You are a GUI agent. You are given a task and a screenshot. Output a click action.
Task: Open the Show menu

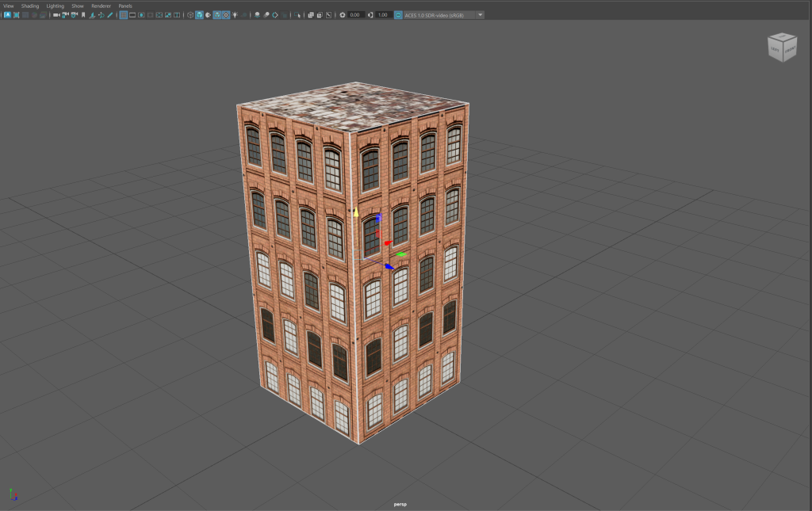[78, 6]
